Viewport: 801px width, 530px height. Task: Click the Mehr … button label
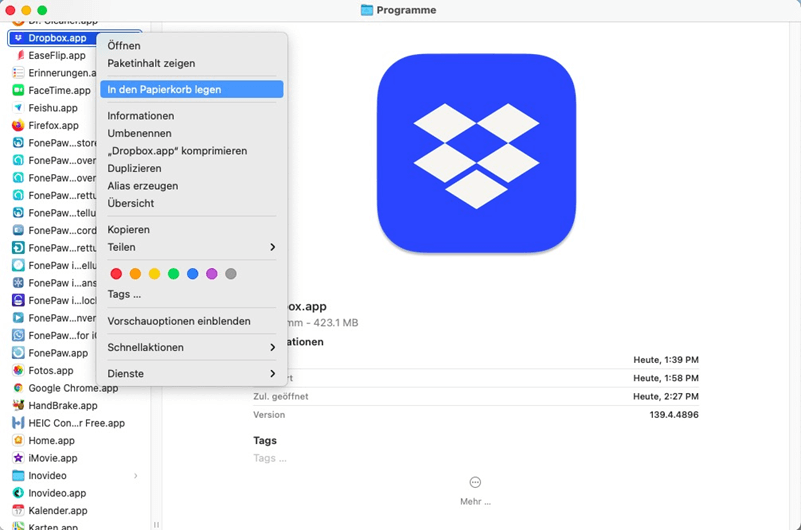click(475, 501)
